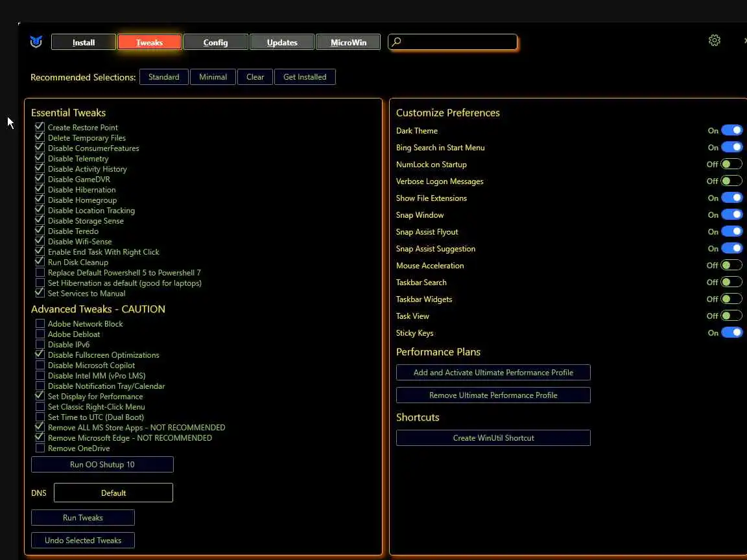This screenshot has height=560, width=747.
Task: Check Disable IPv6
Action: tap(40, 344)
